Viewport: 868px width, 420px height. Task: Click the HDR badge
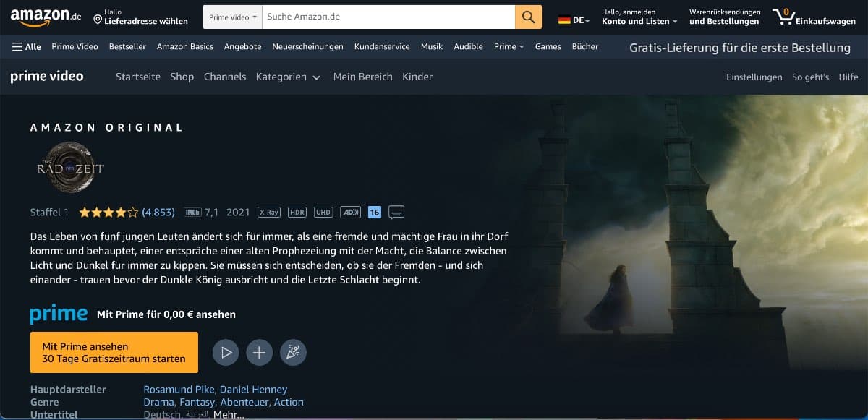[297, 213]
